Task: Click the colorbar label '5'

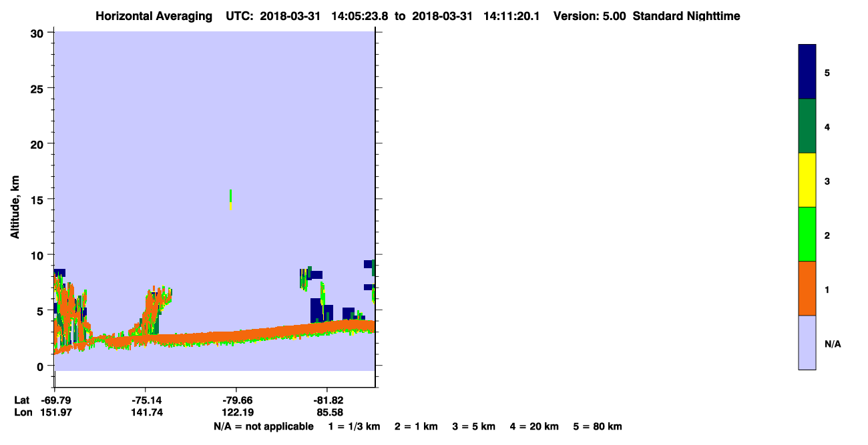Action: click(x=827, y=73)
